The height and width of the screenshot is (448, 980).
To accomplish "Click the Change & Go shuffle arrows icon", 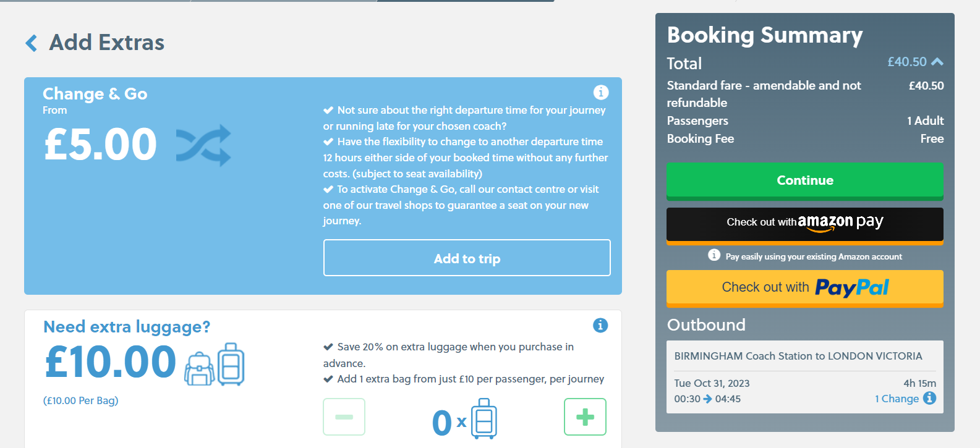I will pos(203,145).
